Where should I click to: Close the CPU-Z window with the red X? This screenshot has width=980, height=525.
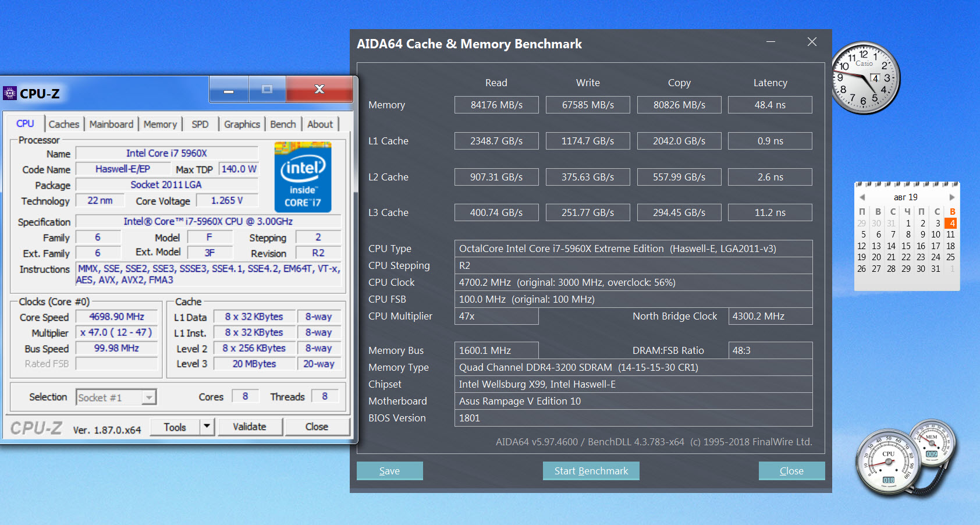[x=319, y=90]
